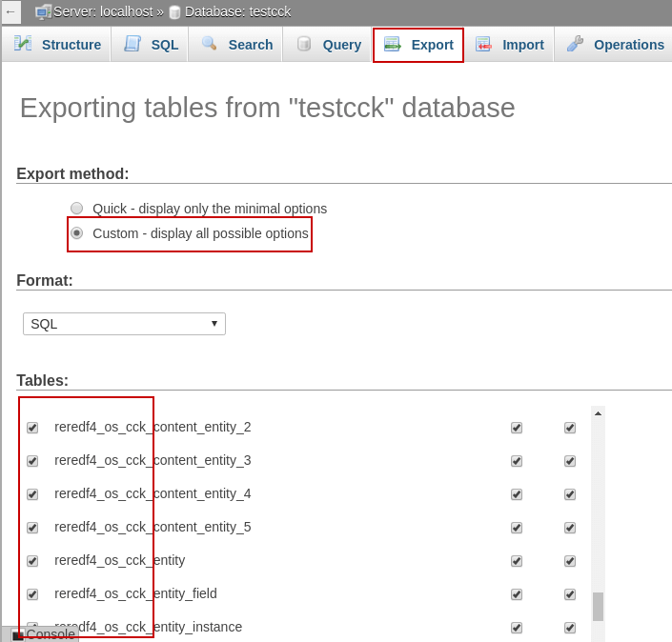The image size is (672, 642).
Task: Open Server: localhost breadcrumb link
Action: point(103,11)
